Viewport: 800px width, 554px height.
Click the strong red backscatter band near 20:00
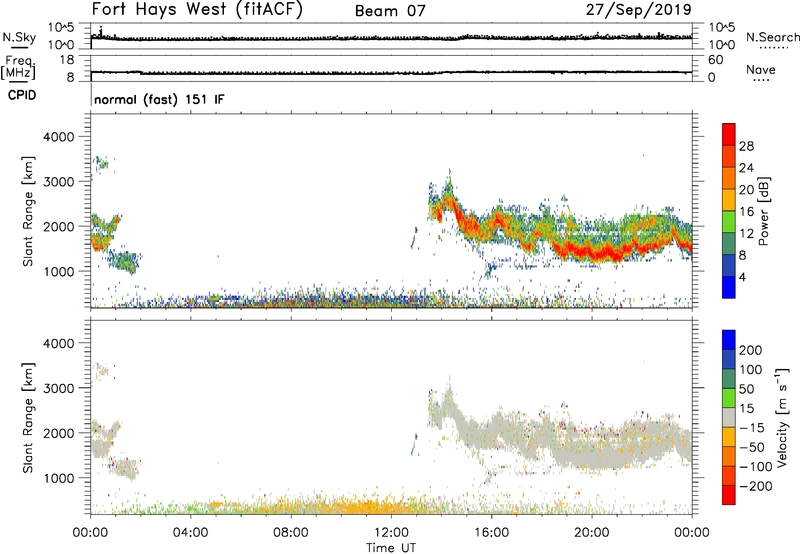(592, 251)
